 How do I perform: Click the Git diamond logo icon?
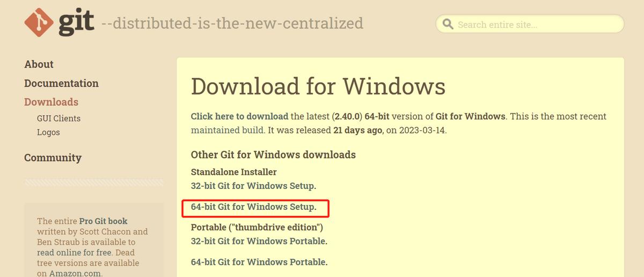[x=39, y=23]
